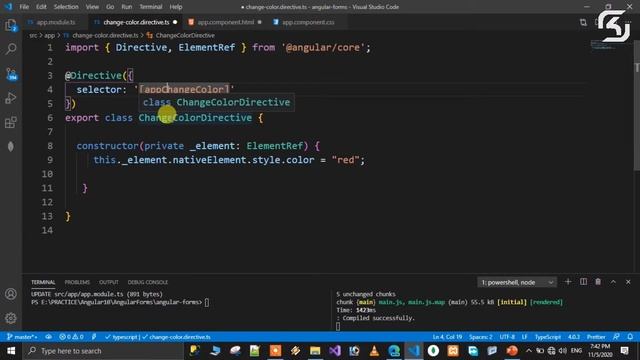Split the terminal panel
The width and height of the screenshot is (640, 360).
pyautogui.click(x=583, y=282)
